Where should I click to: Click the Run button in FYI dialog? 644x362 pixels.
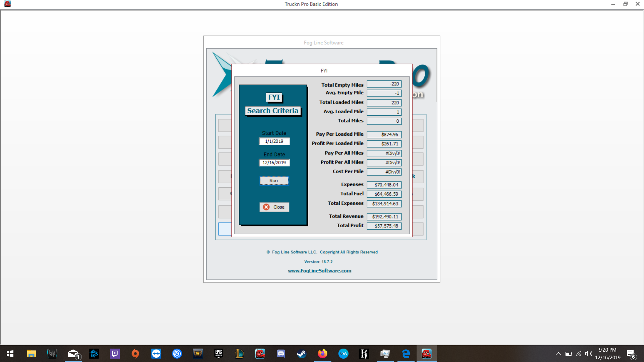274,181
